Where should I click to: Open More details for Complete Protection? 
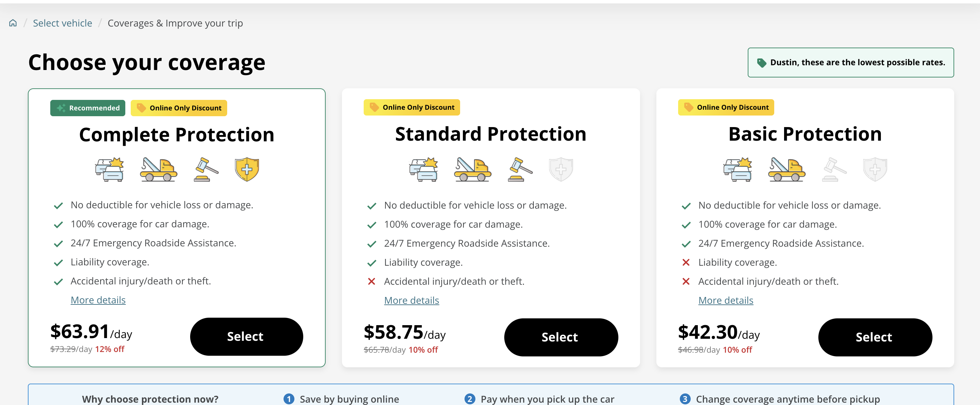point(98,300)
